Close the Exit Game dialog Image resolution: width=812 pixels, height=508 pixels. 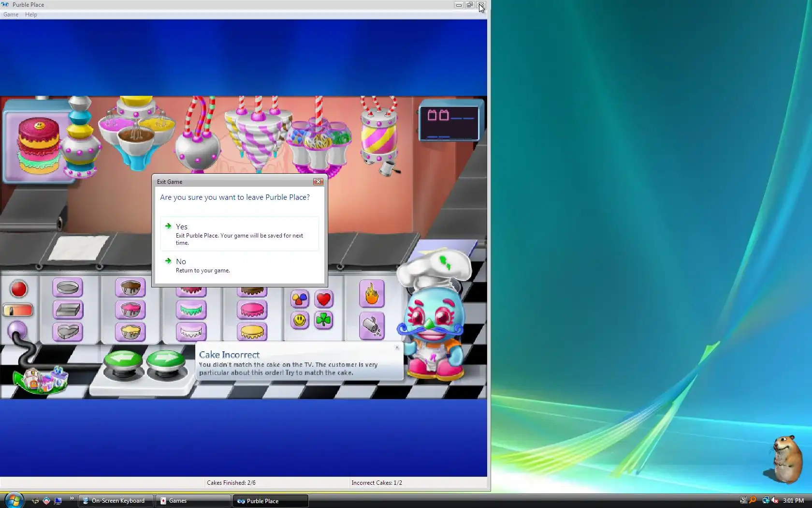click(318, 181)
